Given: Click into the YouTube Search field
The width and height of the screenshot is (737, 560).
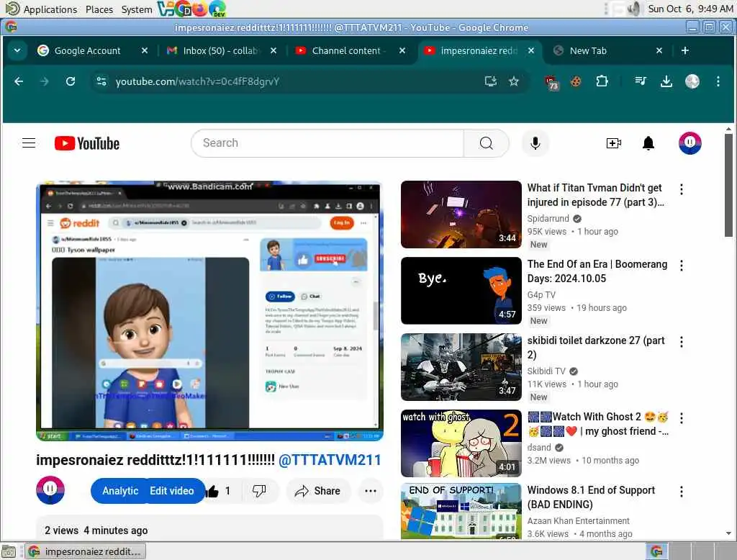Looking at the screenshot, I should [x=327, y=143].
